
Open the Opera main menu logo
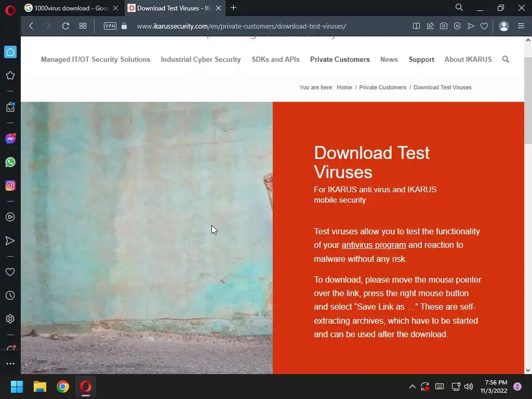click(x=10, y=10)
